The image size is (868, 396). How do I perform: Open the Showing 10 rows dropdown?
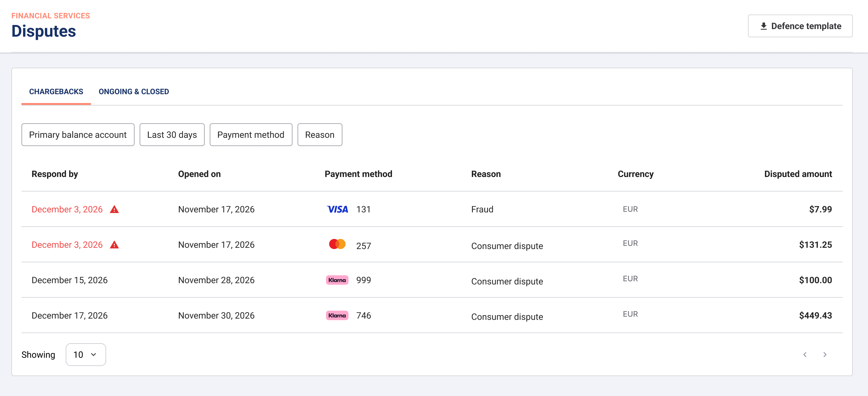click(x=86, y=355)
